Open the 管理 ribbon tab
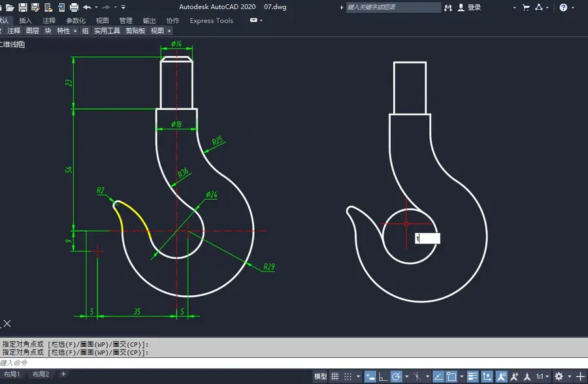588x384 pixels. coord(125,21)
